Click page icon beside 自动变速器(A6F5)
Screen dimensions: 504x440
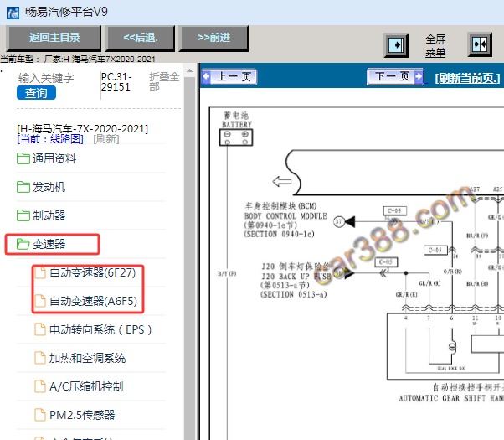pos(40,301)
